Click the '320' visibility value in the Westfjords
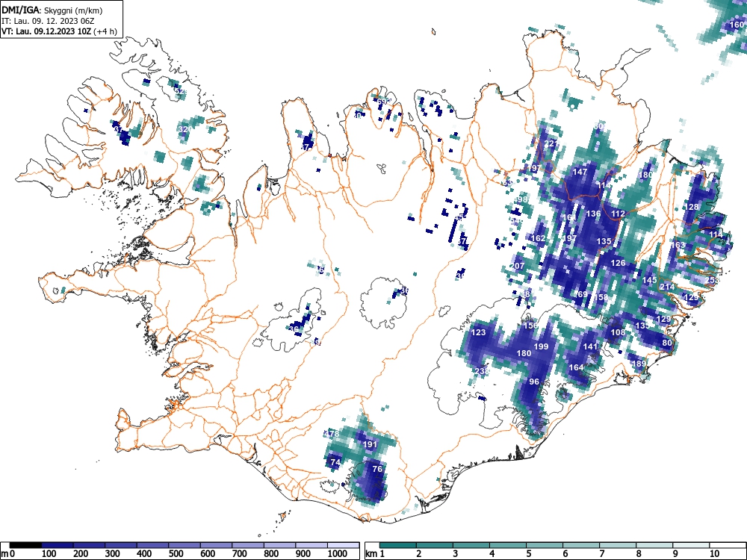 click(185, 129)
